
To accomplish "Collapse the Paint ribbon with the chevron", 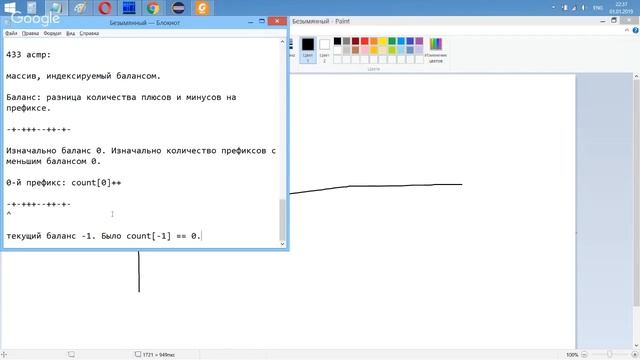I will point(627,31).
